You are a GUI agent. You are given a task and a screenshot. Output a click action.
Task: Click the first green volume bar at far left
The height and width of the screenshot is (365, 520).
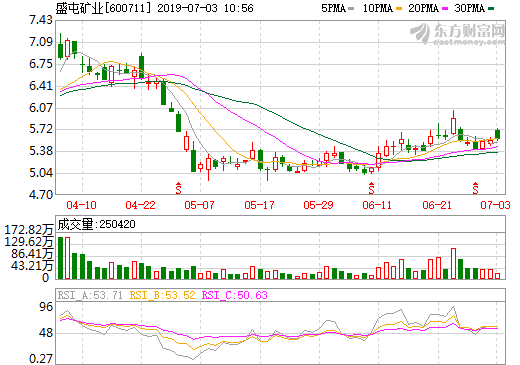60,258
